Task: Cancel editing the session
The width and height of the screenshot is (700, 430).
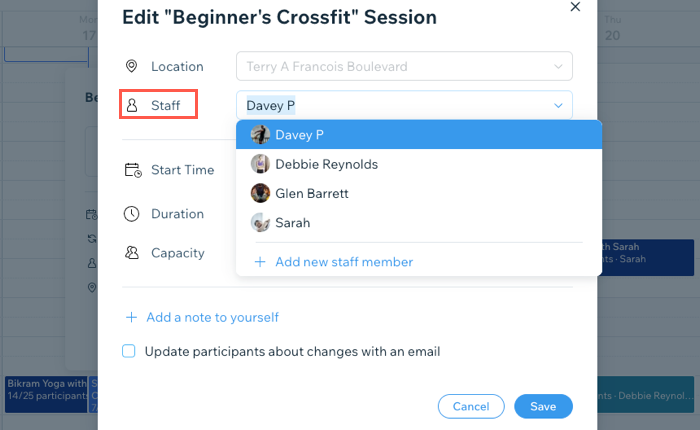Action: tap(471, 406)
